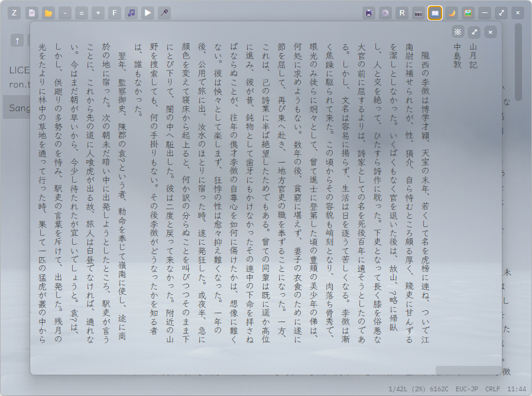Click the F font button
Image resolution: width=532 pixels, height=396 pixels.
(115, 13)
